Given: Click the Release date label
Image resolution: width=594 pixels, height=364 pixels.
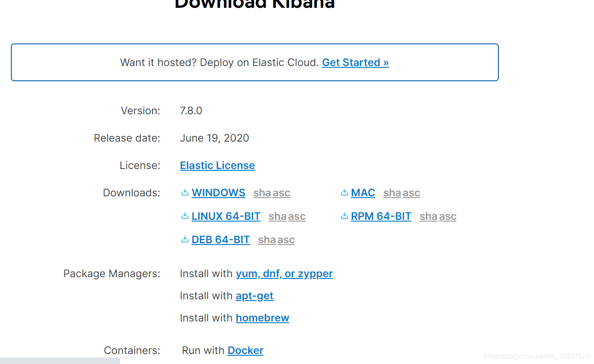Looking at the screenshot, I should (x=127, y=138).
